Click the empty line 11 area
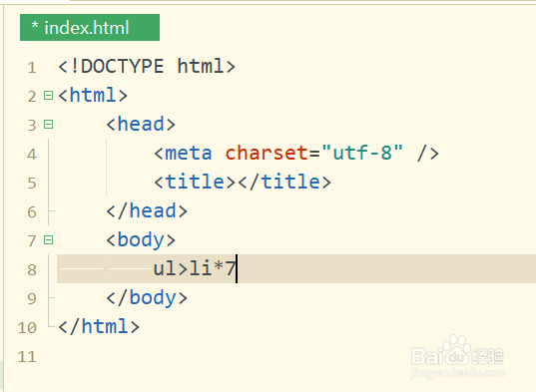 [296, 357]
